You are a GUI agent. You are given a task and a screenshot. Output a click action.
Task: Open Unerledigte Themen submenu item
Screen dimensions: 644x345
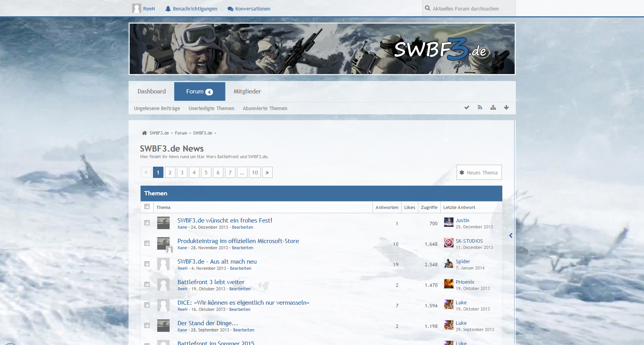[211, 109]
